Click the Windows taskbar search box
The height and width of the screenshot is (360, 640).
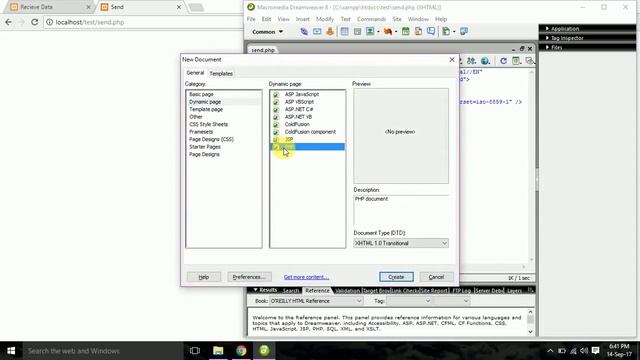(x=103, y=351)
